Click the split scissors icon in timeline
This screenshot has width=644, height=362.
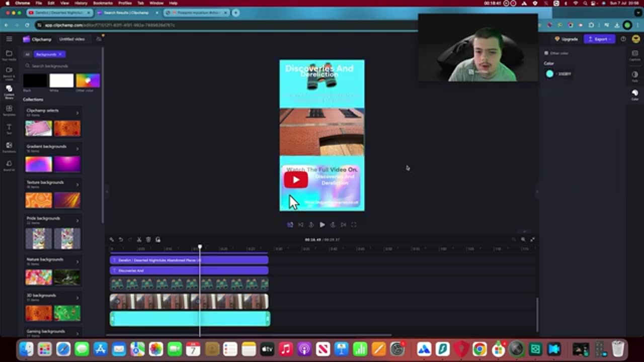[139, 240]
